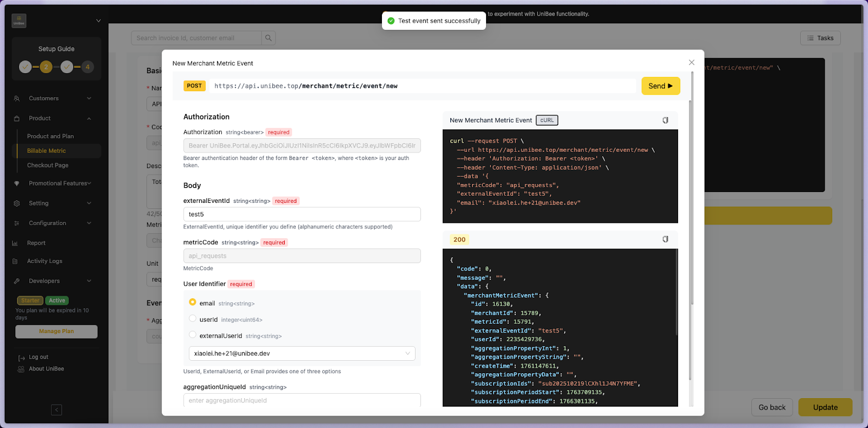868x428 pixels.
Task: Click About UniBee link
Action: 46,369
